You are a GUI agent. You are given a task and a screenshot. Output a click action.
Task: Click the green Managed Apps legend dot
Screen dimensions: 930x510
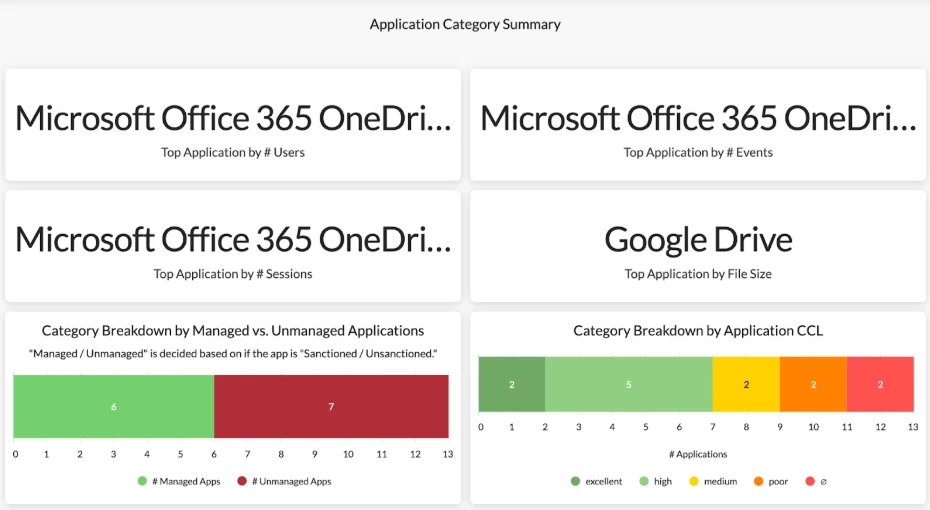tap(142, 481)
